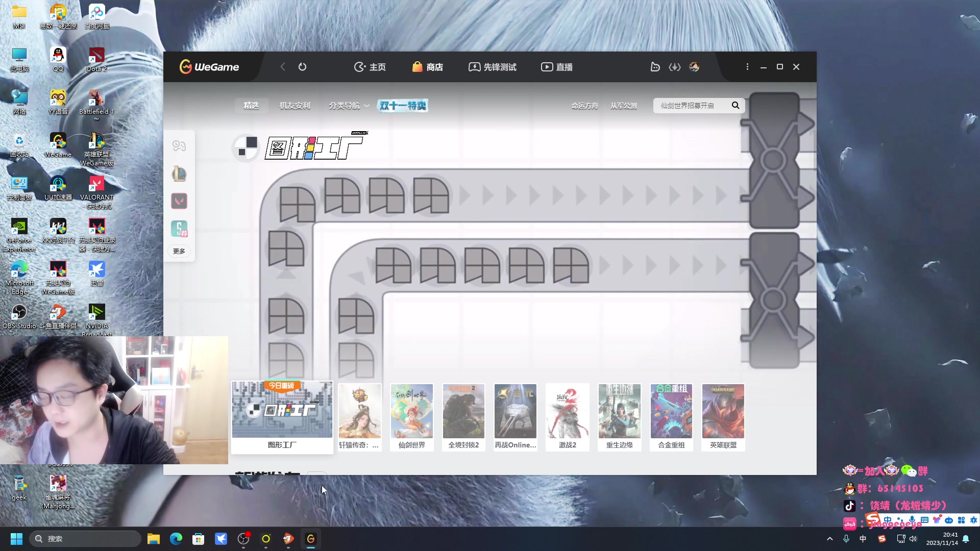
Task: Open the 双十一特卖 sale banner
Action: [x=403, y=105]
